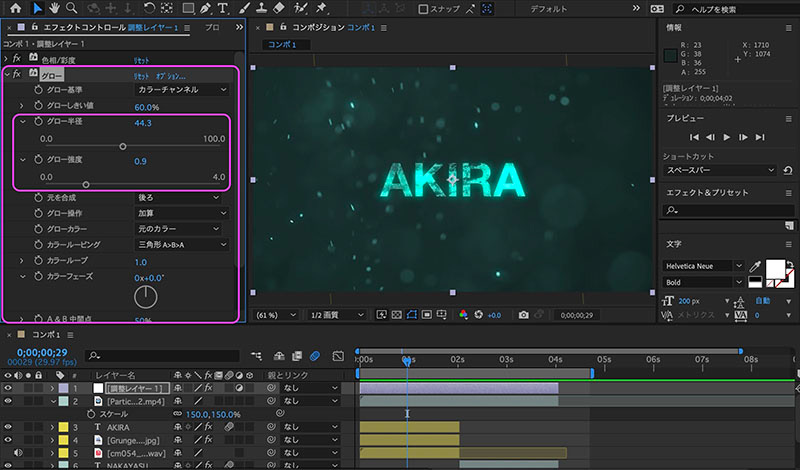Screen dimensions: 800x470
Task: Select the Rectangle shape tool
Action: click(x=188, y=8)
